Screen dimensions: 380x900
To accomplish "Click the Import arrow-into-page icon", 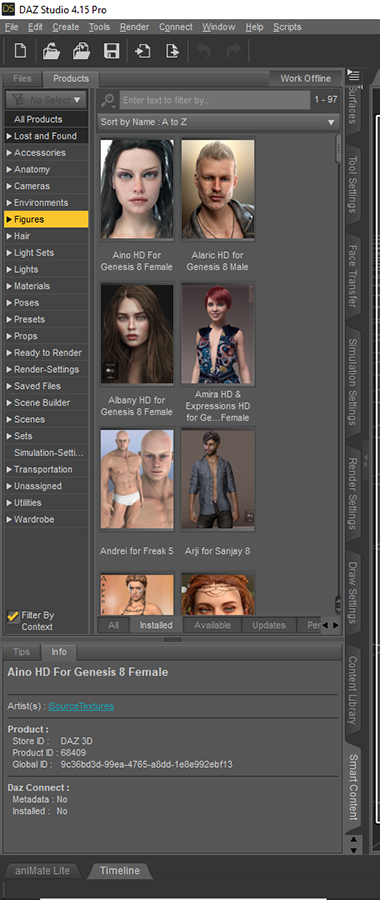I will click(x=142, y=51).
